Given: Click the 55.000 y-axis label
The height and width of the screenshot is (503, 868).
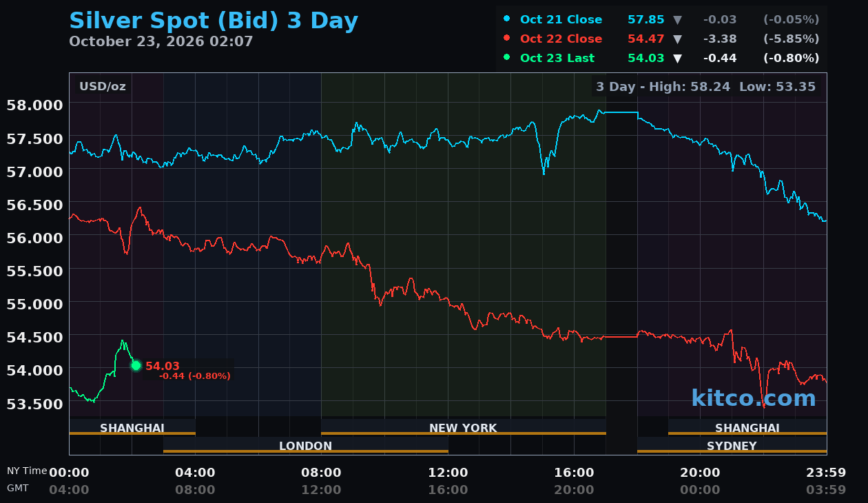Looking at the screenshot, I should (34, 303).
